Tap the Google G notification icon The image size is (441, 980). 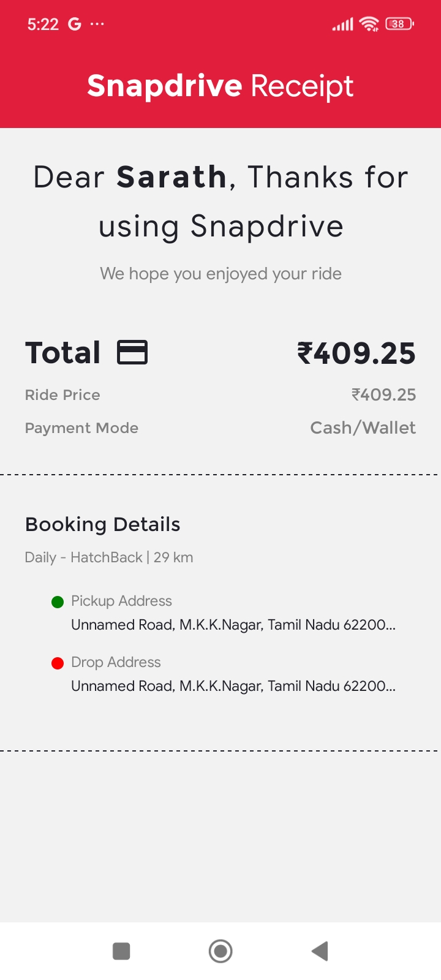tap(75, 24)
